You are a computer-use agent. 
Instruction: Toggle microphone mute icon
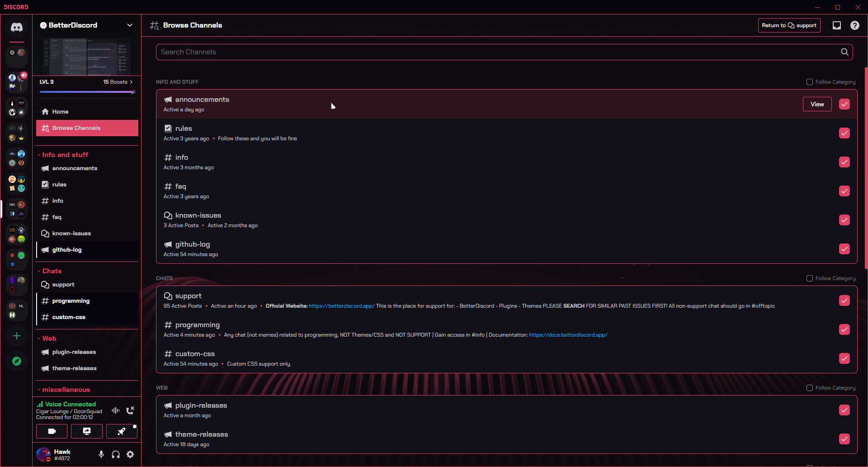tap(101, 454)
